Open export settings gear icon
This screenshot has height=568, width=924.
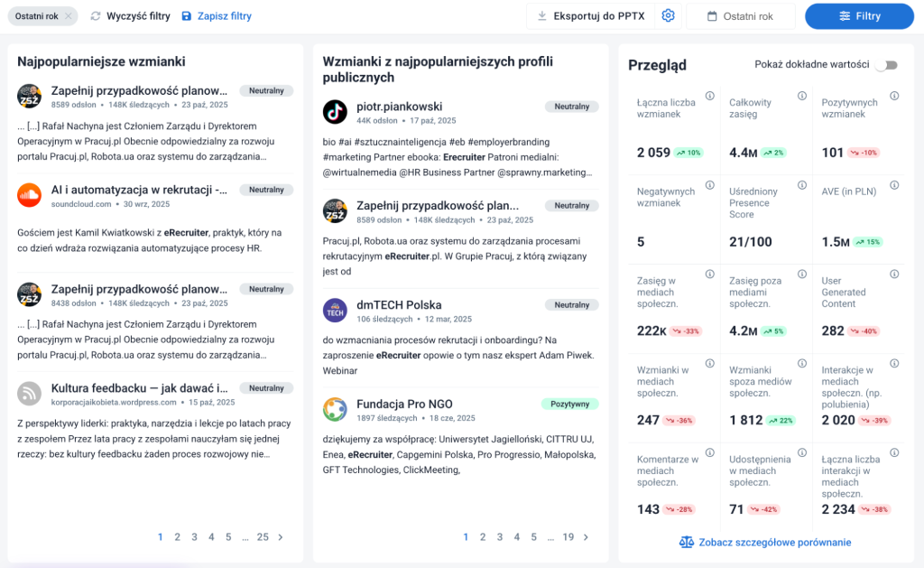pyautogui.click(x=668, y=16)
